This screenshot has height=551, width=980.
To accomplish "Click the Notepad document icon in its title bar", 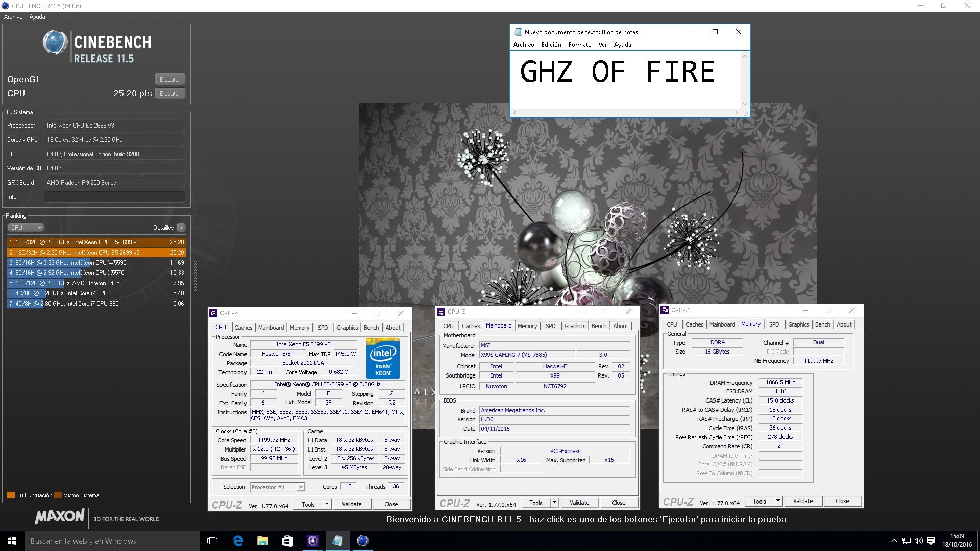I will 519,32.
